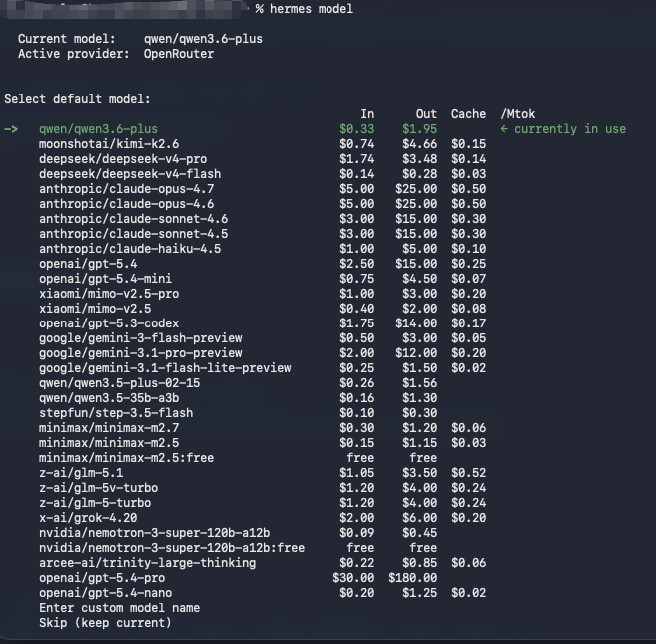Select qwen/qwen3.5-plus-02-15 model
Image resolution: width=656 pixels, height=644 pixels.
119,383
